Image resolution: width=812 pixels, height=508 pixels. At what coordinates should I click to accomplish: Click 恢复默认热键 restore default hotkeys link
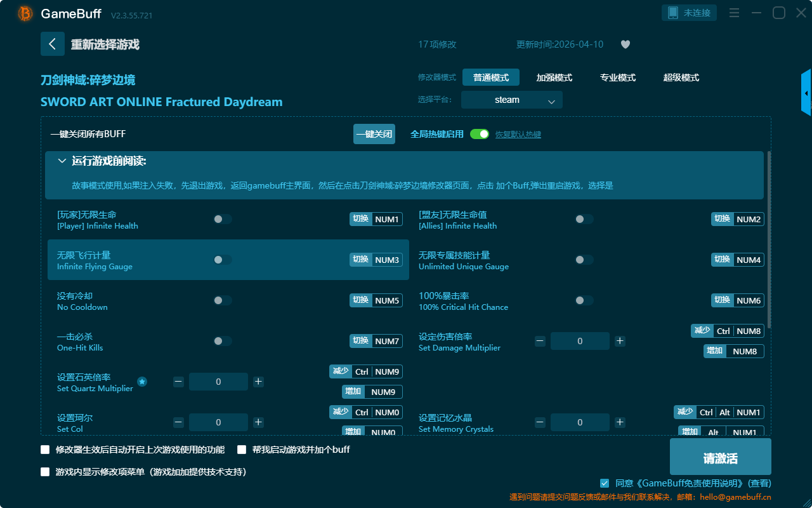[x=518, y=135]
